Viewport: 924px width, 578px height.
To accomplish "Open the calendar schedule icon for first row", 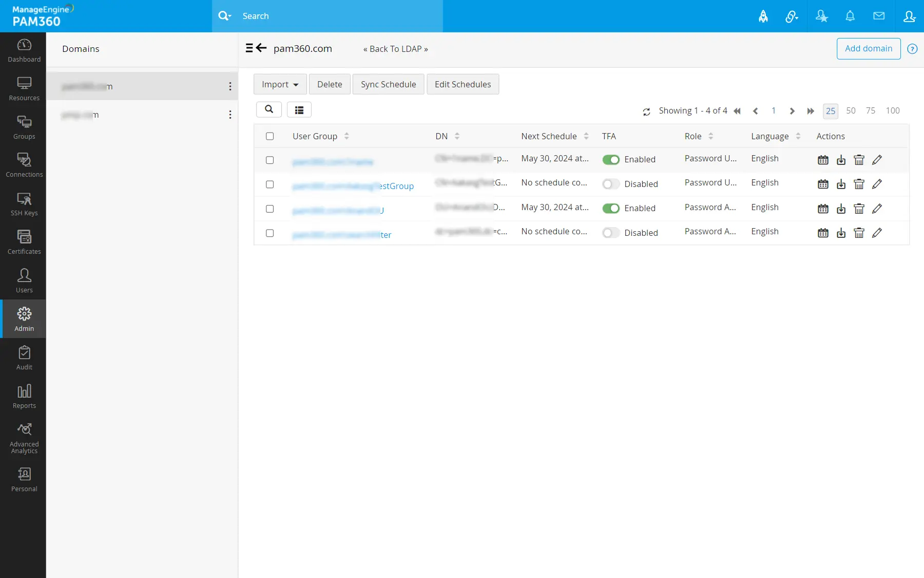I will pyautogui.click(x=823, y=160).
